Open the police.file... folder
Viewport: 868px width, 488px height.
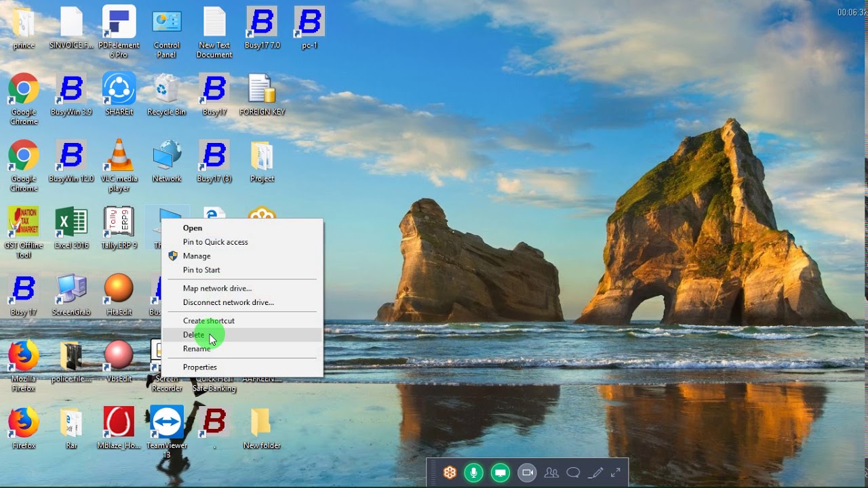pyautogui.click(x=71, y=363)
